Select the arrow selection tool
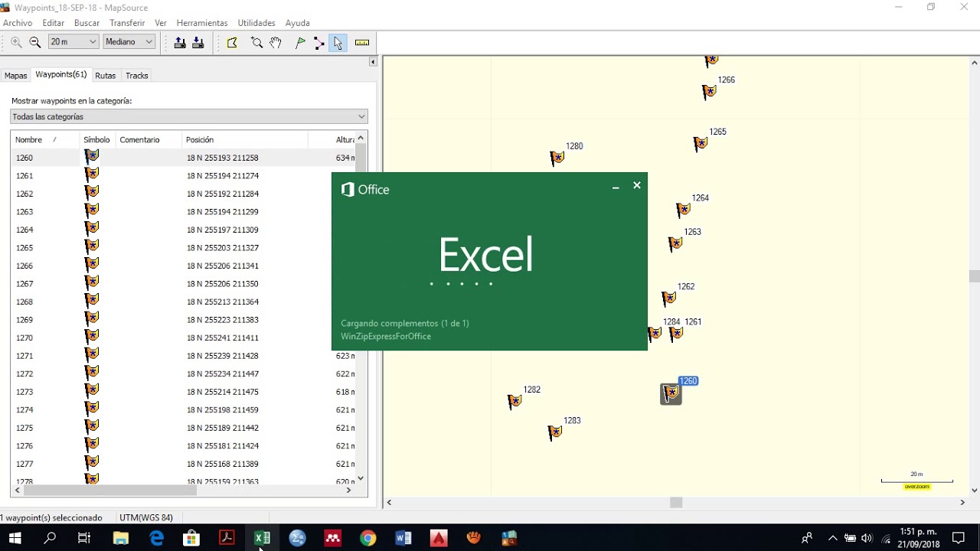This screenshot has width=980, height=551. (x=338, y=43)
